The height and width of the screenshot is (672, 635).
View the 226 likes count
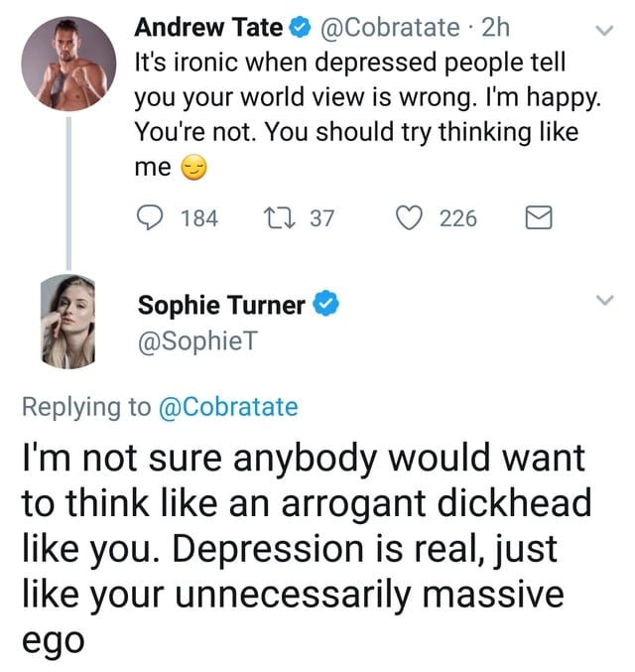click(x=458, y=218)
